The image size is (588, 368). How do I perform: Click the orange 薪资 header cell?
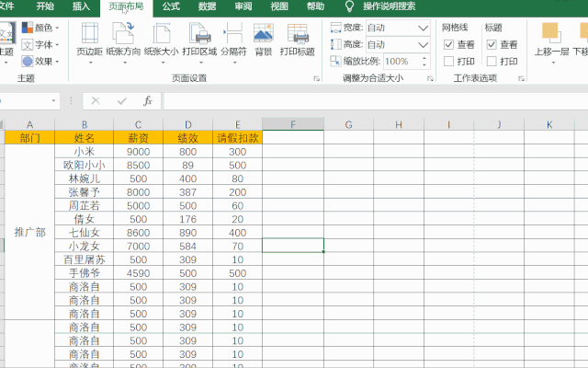139,138
